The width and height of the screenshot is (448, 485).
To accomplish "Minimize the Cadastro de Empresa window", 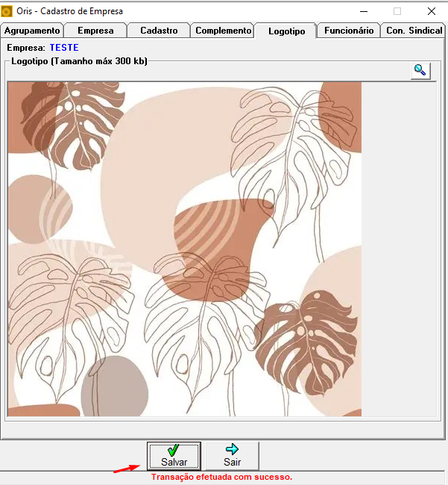I will pos(364,11).
